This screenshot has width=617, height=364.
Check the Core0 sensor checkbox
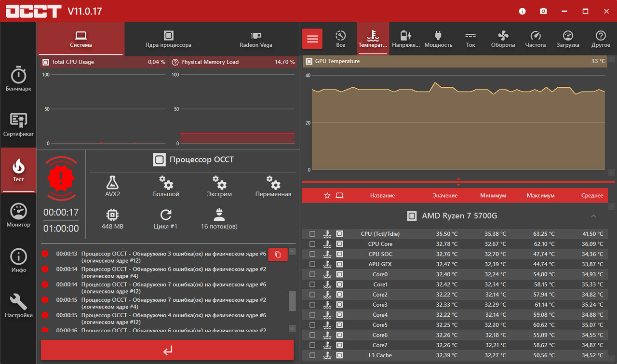pyautogui.click(x=312, y=274)
